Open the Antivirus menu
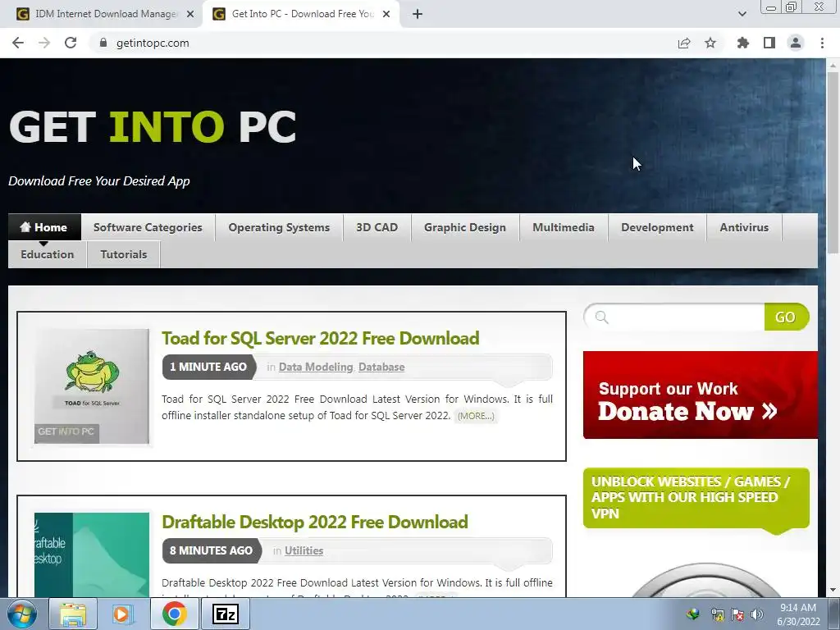This screenshot has width=840, height=630. (744, 227)
